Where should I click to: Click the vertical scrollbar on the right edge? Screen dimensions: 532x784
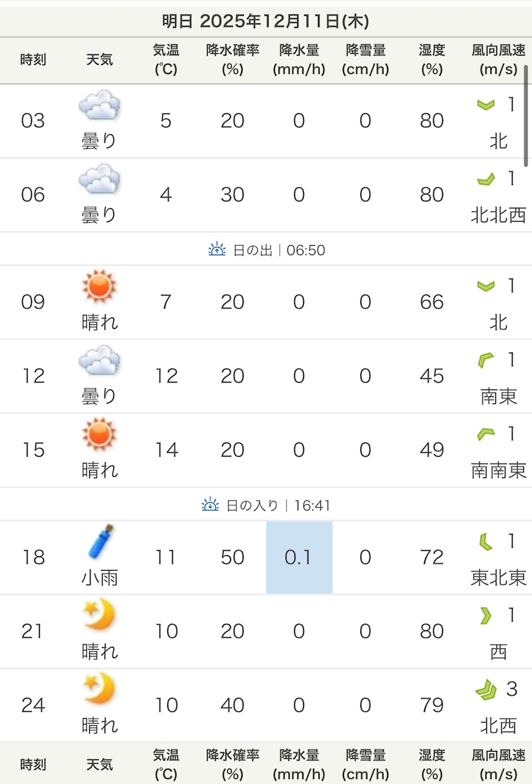coord(526,114)
